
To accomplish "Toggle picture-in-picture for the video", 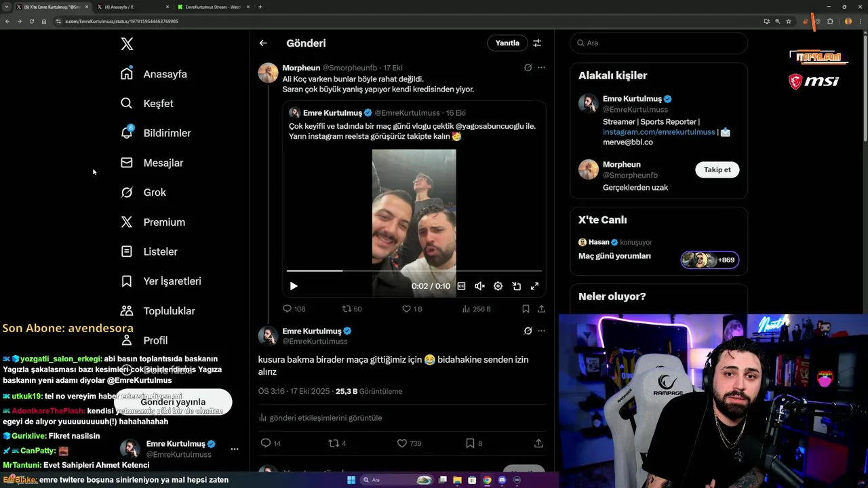I will (516, 286).
